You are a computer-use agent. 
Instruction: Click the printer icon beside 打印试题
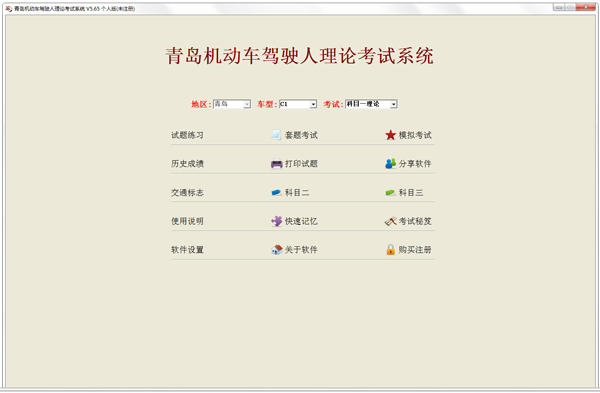(276, 164)
